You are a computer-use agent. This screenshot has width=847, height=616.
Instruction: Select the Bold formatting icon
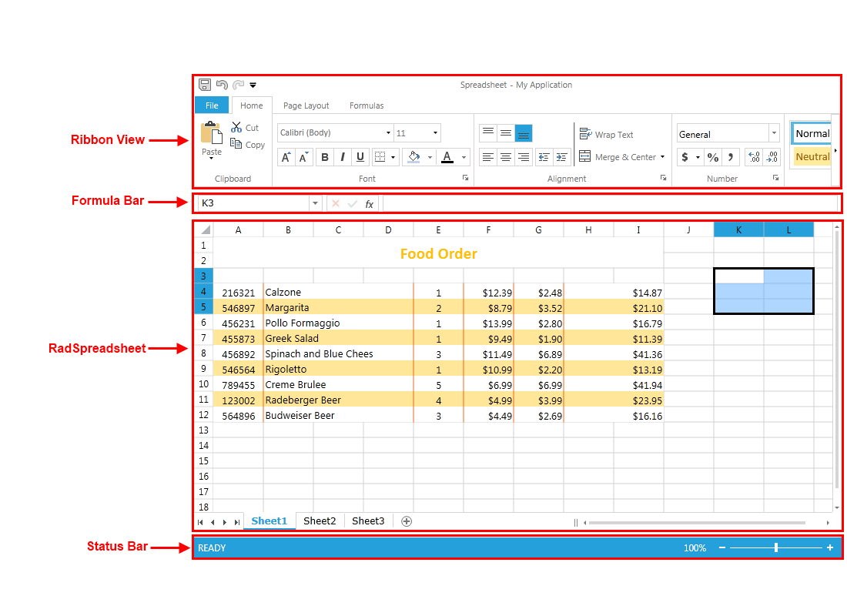tap(324, 156)
